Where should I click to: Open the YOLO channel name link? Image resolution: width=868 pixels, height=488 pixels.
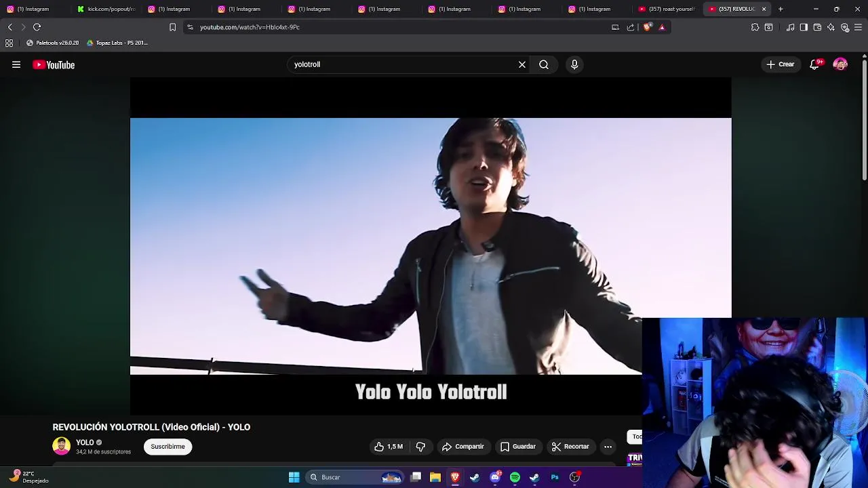[85, 443]
